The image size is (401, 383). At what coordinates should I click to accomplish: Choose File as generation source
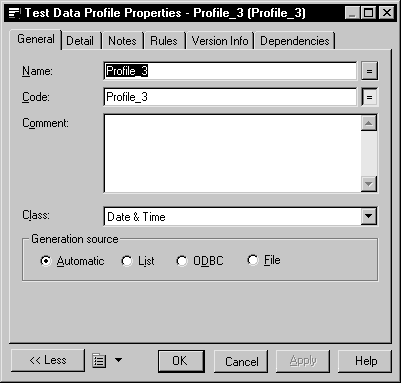point(253,260)
